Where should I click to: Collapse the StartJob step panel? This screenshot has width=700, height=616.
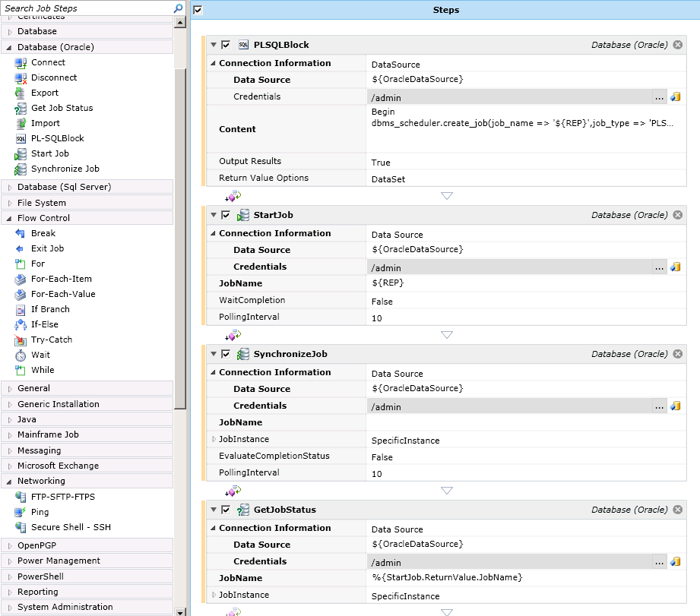214,215
